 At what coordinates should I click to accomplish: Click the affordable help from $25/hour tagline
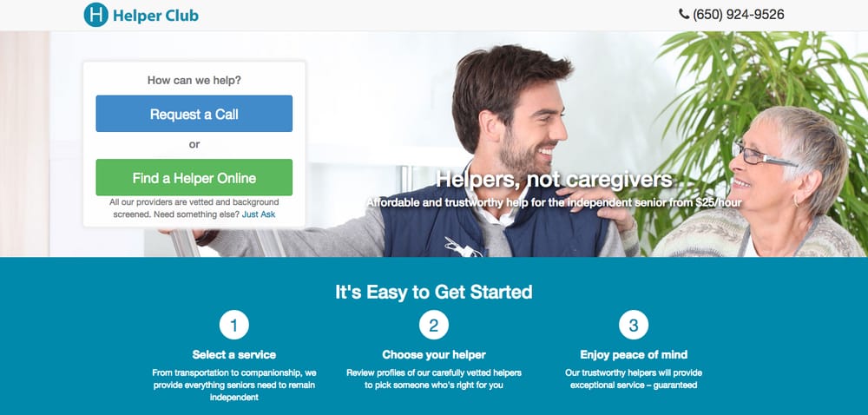pyautogui.click(x=554, y=203)
